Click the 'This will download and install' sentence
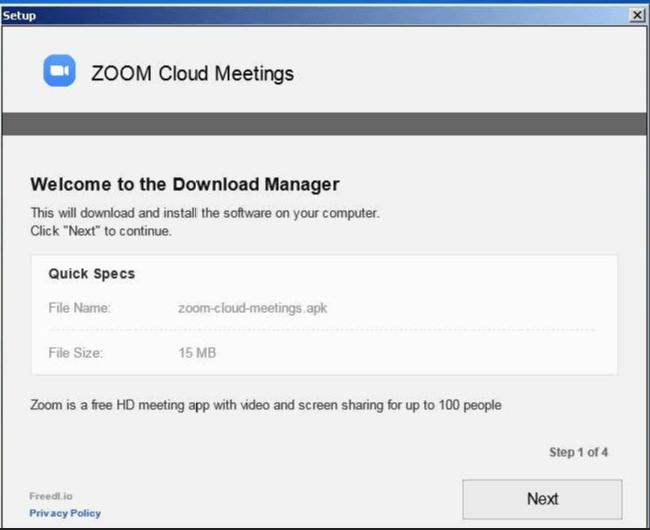 205,213
